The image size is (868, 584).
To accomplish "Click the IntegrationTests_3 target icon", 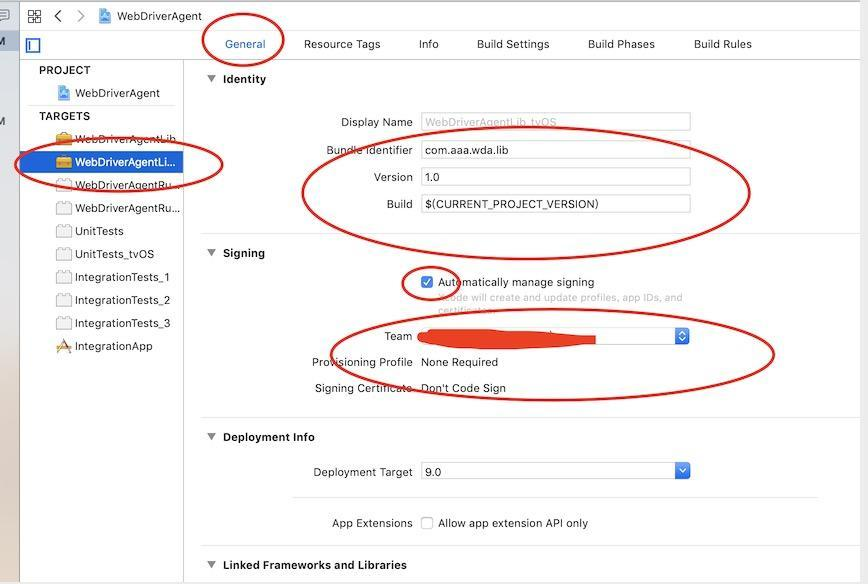I will tap(64, 323).
